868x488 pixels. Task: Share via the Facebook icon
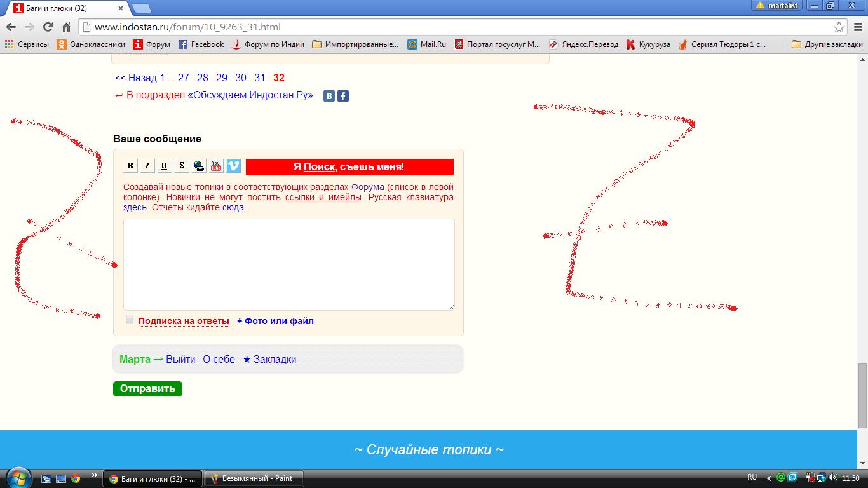[x=342, y=96]
